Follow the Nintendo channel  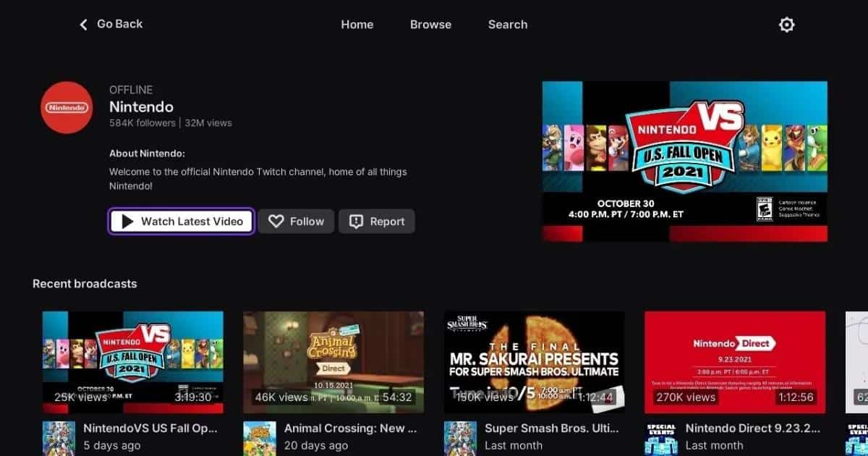click(297, 221)
